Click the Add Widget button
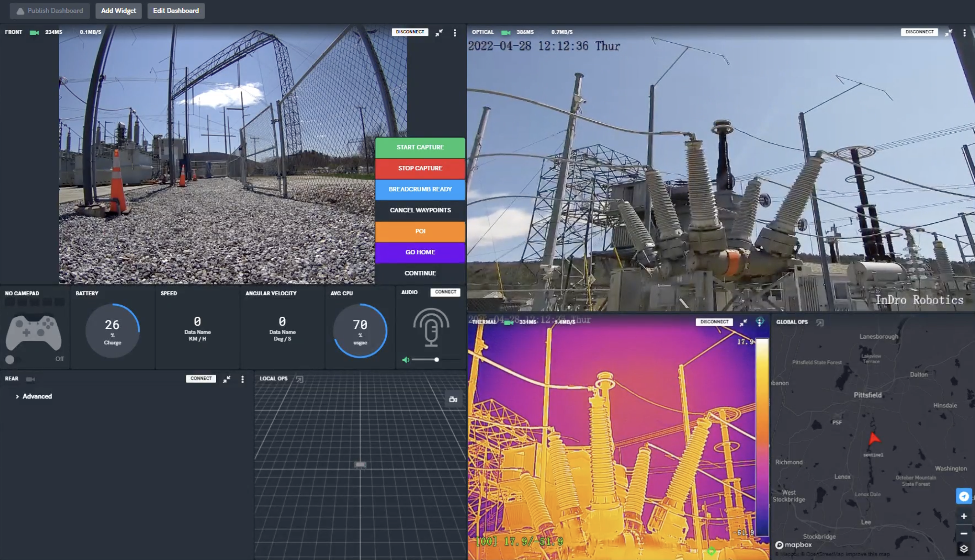The width and height of the screenshot is (975, 560). click(118, 11)
